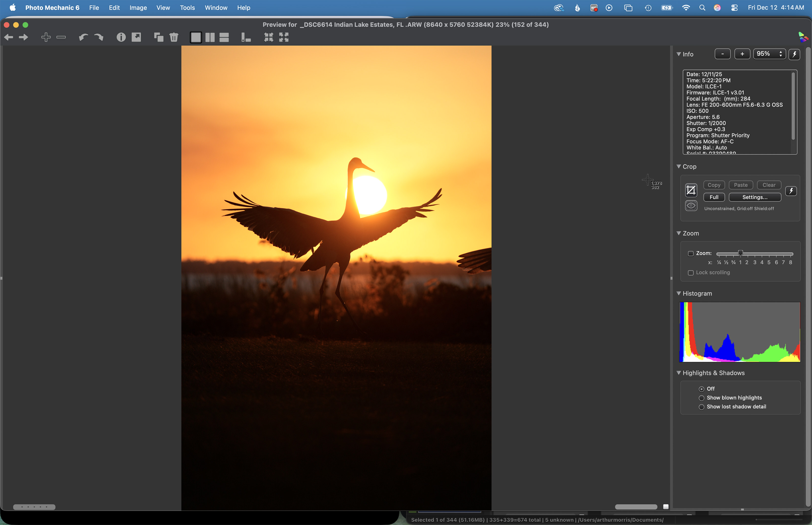The height and width of the screenshot is (525, 812).
Task: Enable the Zoom checkbox
Action: (691, 253)
